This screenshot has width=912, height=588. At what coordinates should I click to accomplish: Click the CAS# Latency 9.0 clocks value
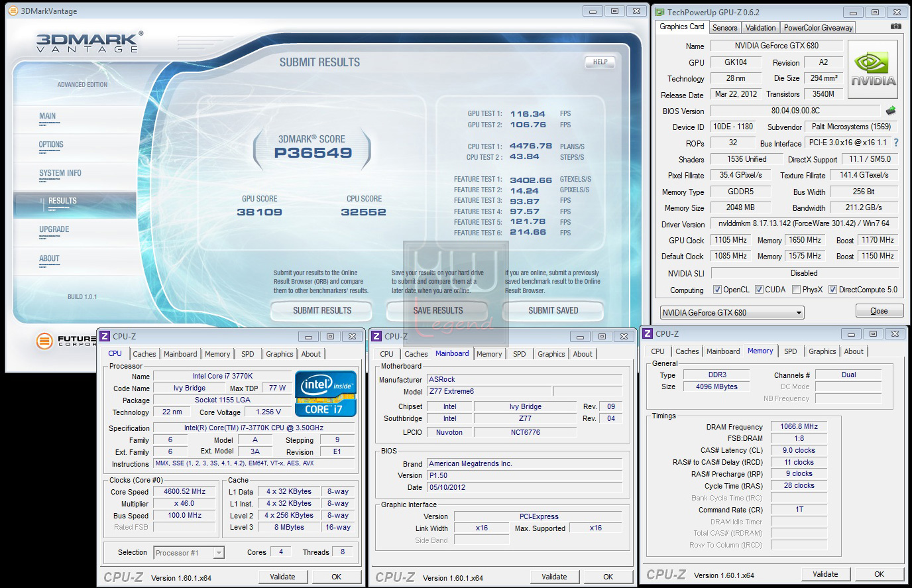(799, 450)
